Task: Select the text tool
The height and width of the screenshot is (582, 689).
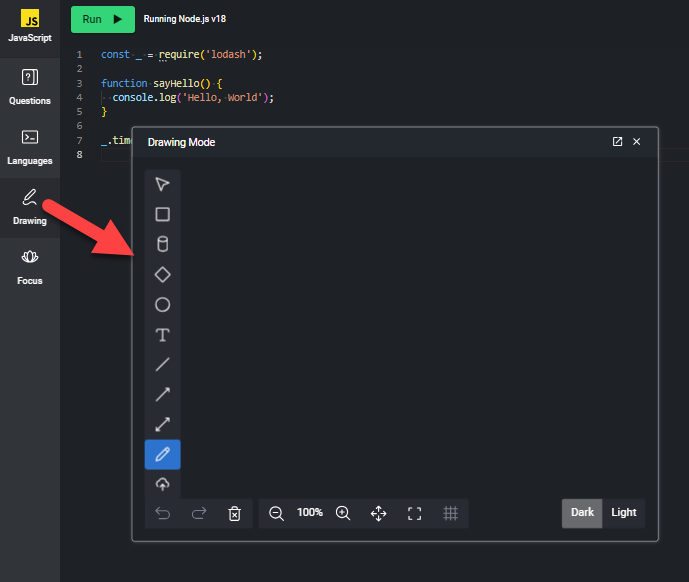Action: [x=162, y=335]
